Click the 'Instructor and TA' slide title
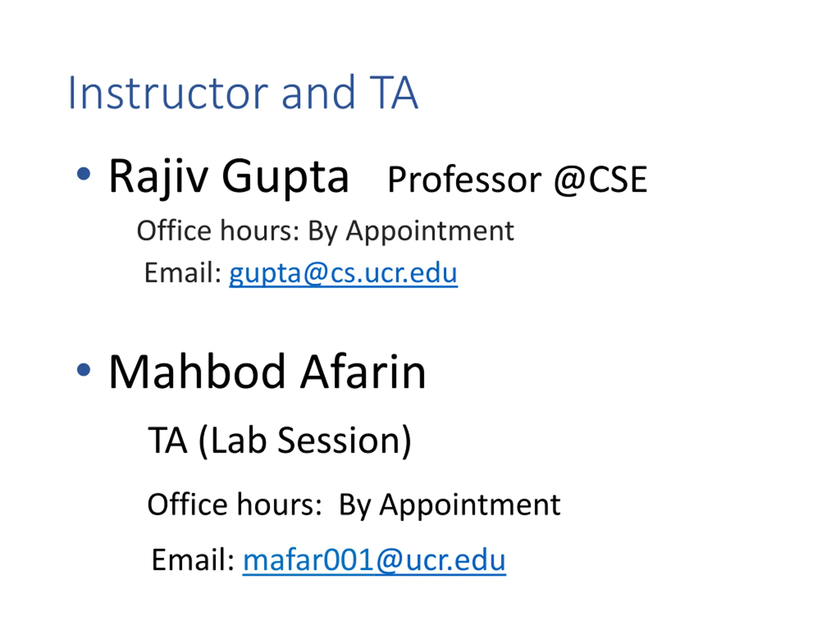The width and height of the screenshot is (840, 630). tap(243, 92)
